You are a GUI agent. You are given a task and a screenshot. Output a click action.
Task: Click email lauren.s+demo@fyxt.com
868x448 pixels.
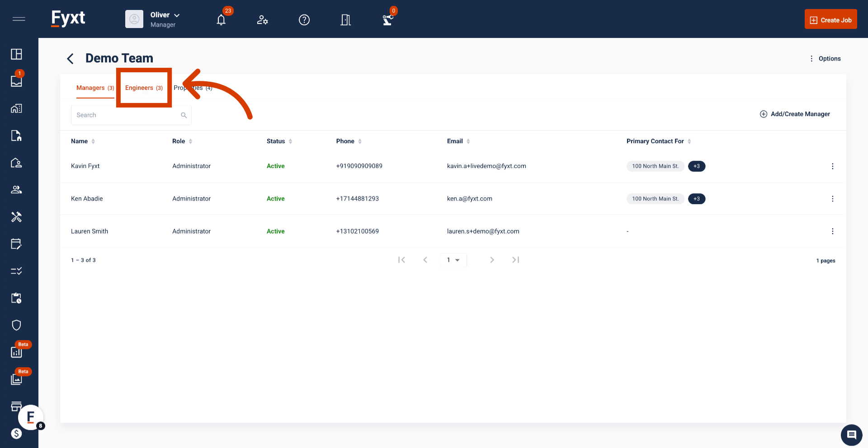coord(483,231)
